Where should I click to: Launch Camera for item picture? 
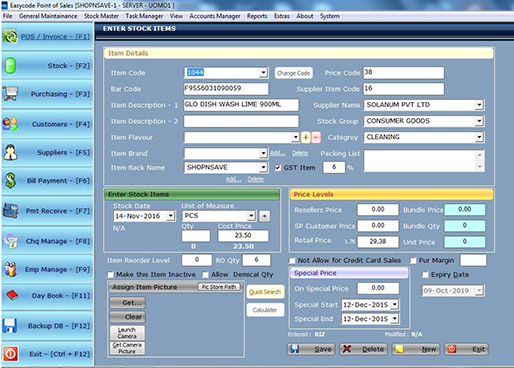click(x=127, y=333)
